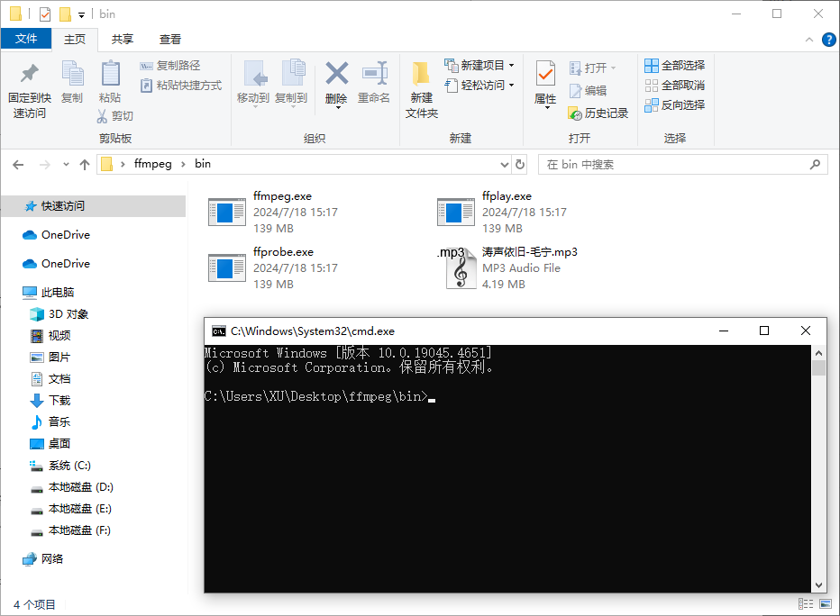The image size is (840, 616).
Task: Click the 粘贴 paste icon
Action: coord(110,73)
